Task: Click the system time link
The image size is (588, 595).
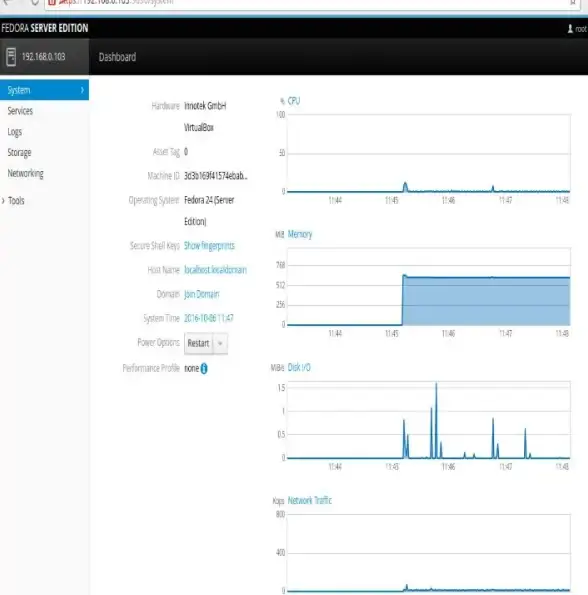Action: click(x=209, y=318)
